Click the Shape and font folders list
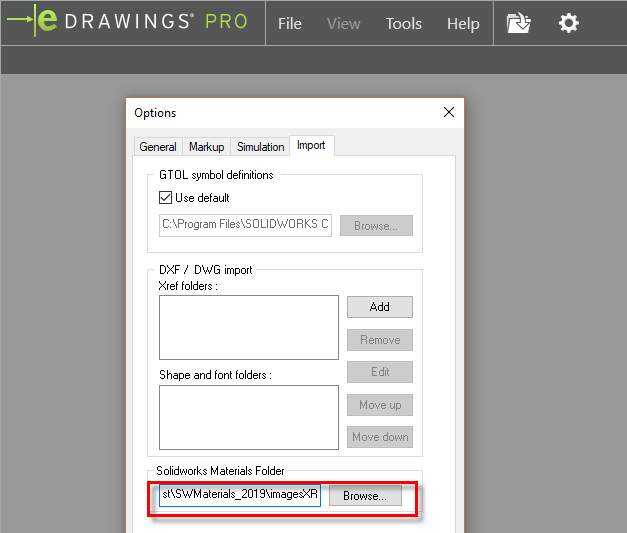The height and width of the screenshot is (533, 627). coord(249,417)
